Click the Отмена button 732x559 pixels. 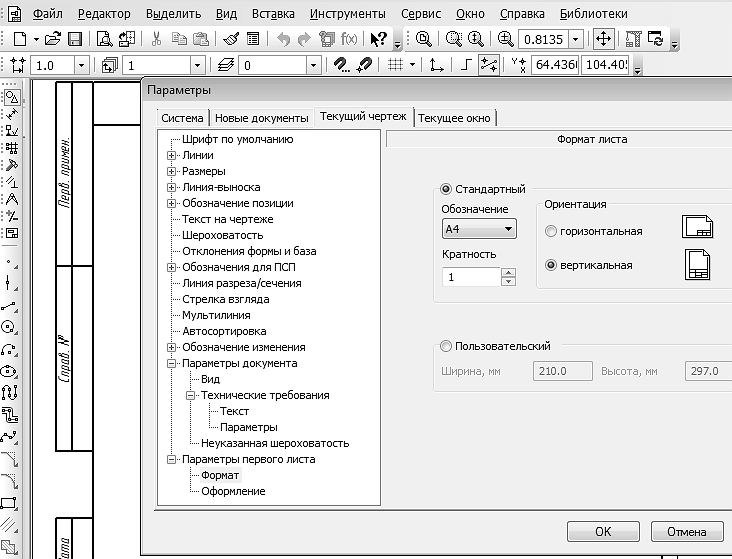pos(687,531)
